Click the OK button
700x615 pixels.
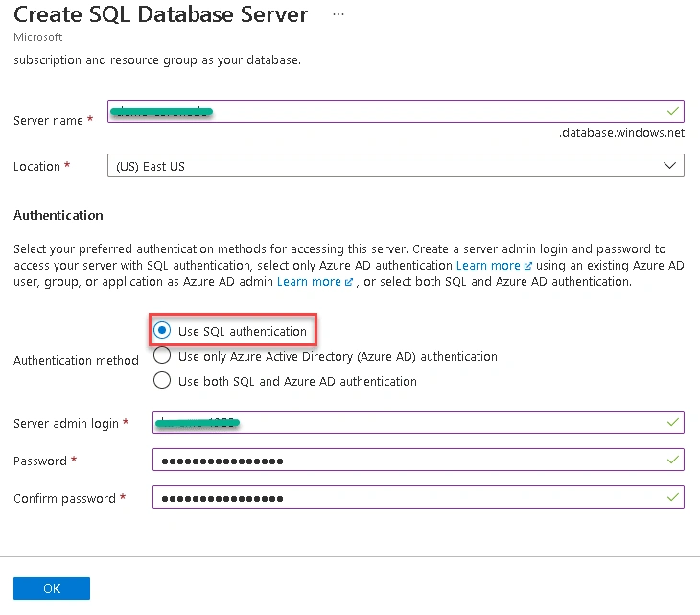click(x=52, y=588)
